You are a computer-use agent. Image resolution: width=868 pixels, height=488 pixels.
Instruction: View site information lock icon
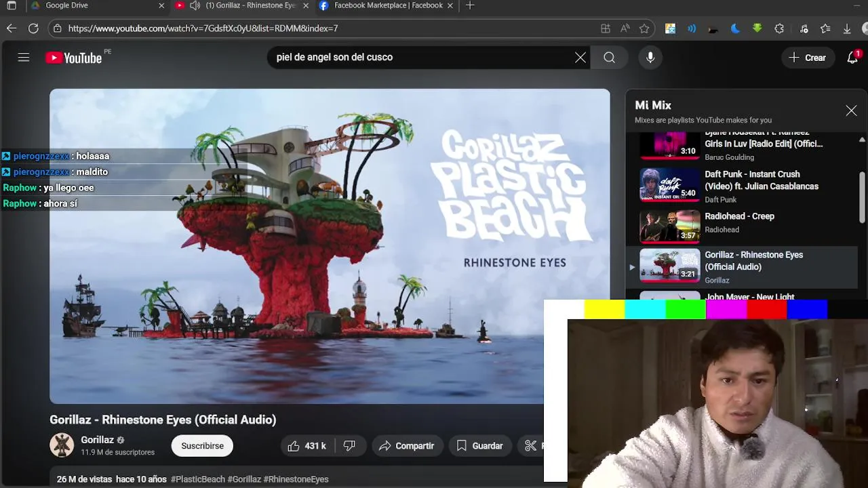[58, 28]
